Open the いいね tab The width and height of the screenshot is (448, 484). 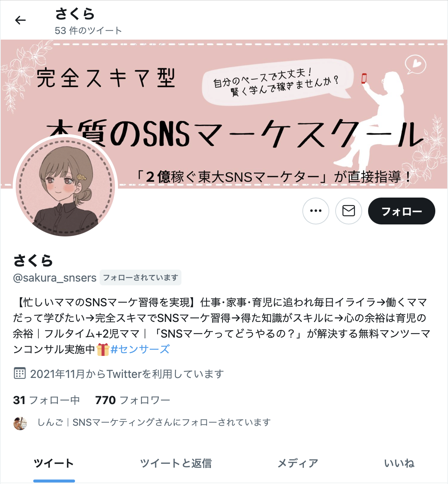(399, 463)
